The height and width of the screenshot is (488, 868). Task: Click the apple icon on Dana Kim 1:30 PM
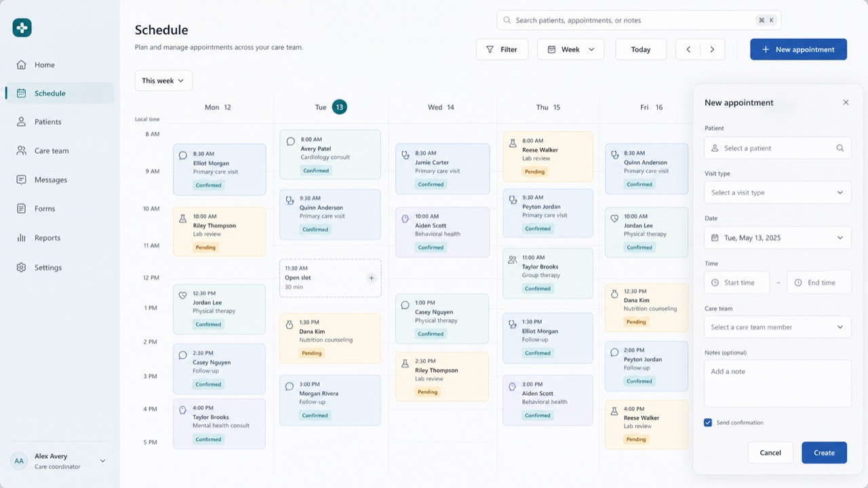pos(290,325)
